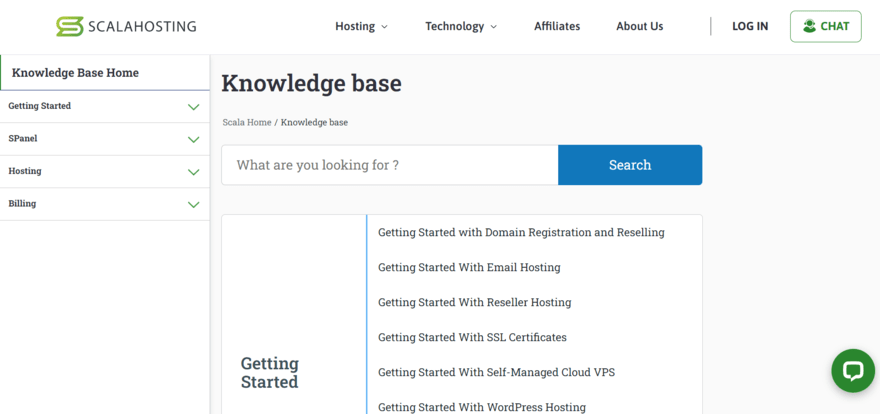Open the Hosting navigation dropdown
This screenshot has width=880, height=414.
click(361, 26)
